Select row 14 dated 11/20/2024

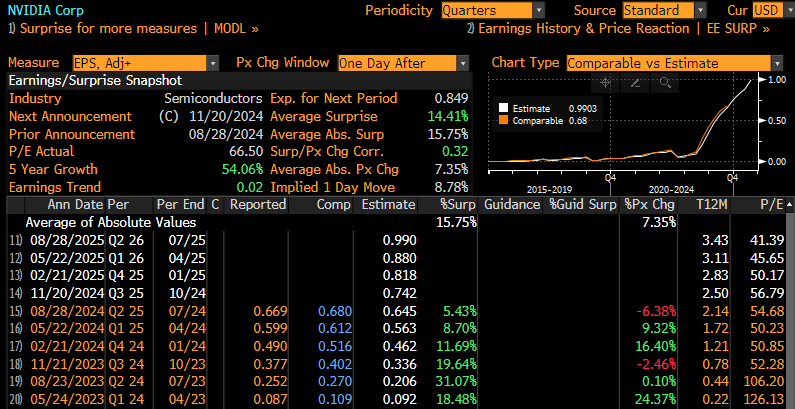point(397,293)
